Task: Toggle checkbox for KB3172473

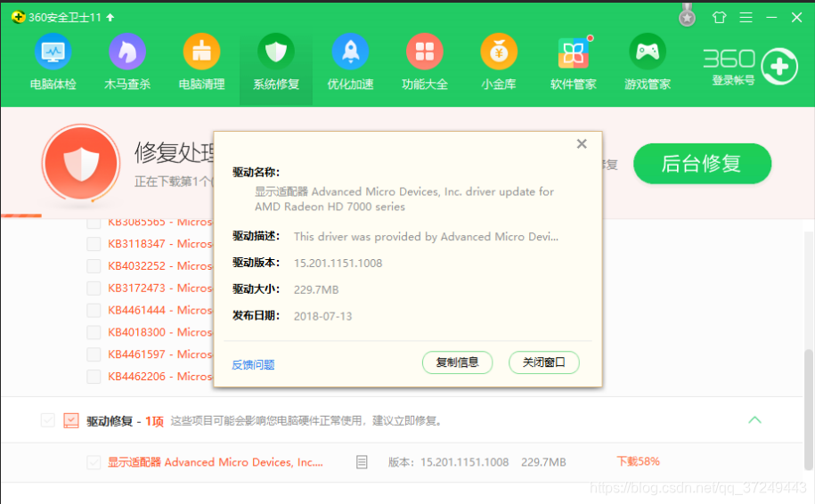Action: 94,288
